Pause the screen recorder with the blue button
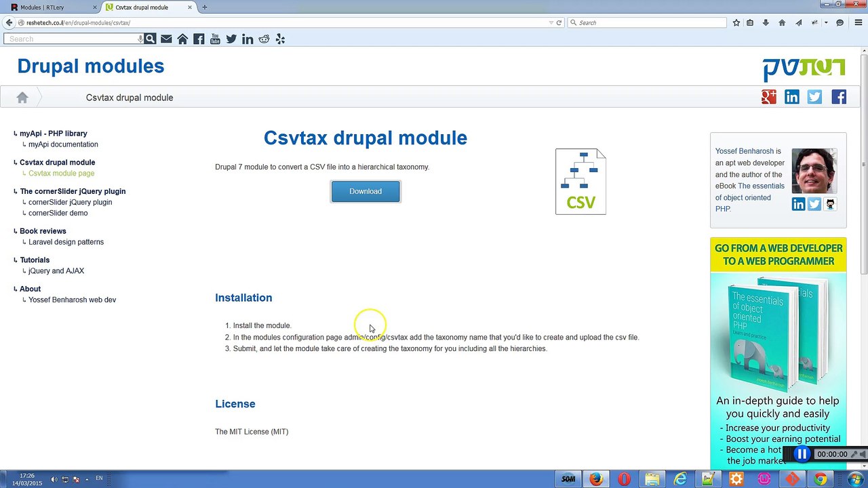This screenshot has height=488, width=868. (802, 454)
